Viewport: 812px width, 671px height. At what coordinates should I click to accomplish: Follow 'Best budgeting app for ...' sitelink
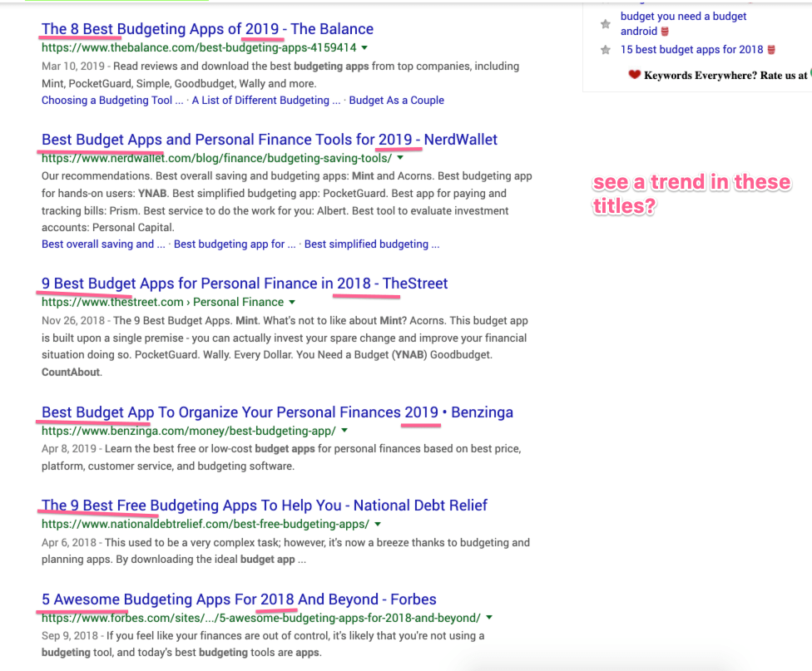(235, 244)
